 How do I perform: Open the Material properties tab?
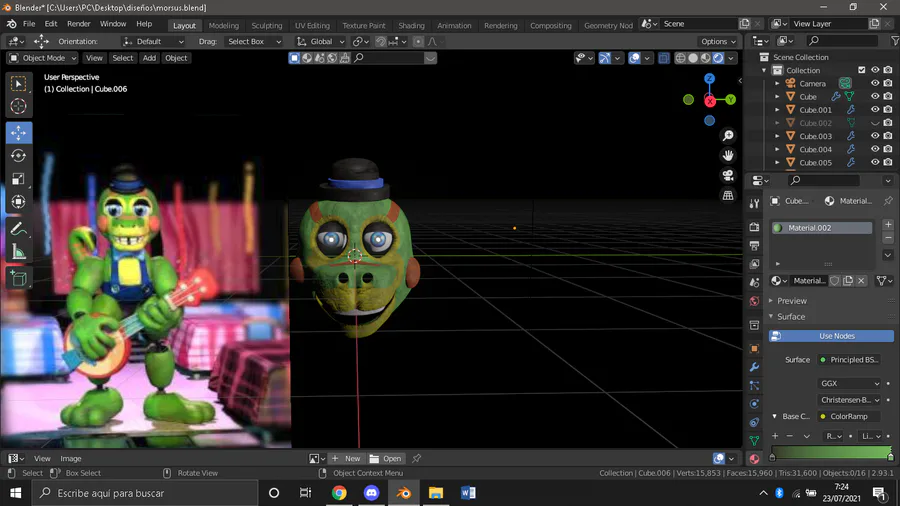754,458
